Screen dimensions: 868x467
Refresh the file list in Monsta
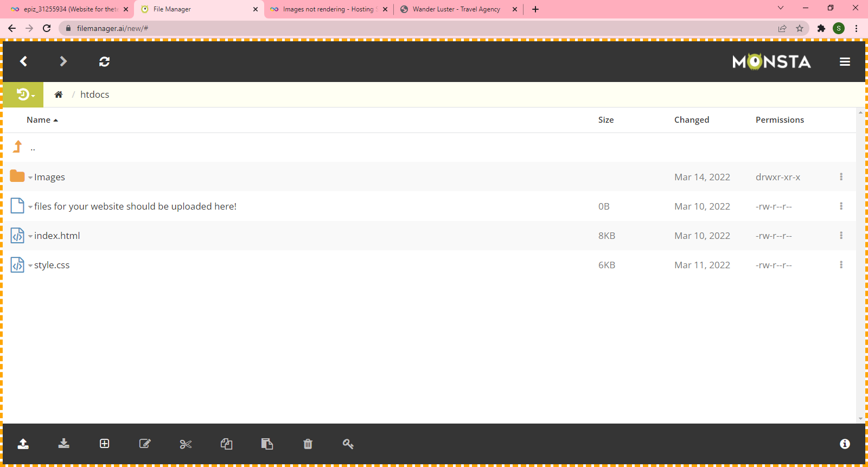105,61
